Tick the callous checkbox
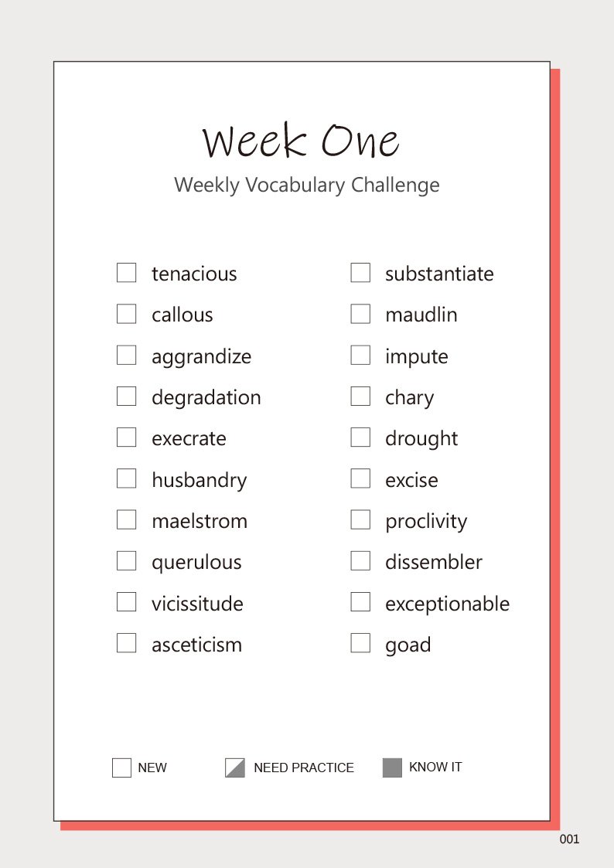 (127, 314)
